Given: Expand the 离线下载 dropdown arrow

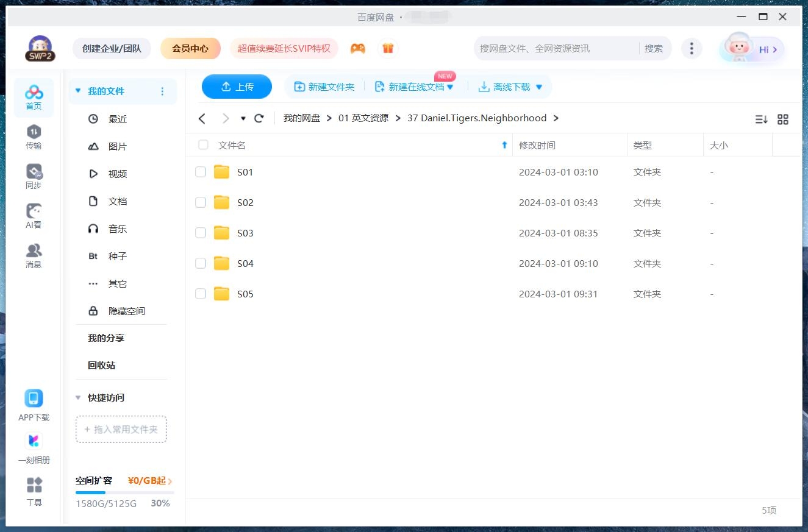Looking at the screenshot, I should pos(538,87).
